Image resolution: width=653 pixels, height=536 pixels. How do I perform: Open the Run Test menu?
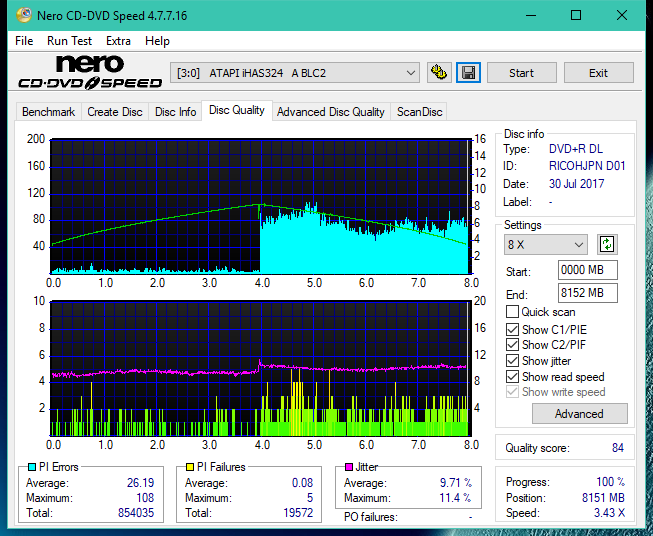(x=69, y=41)
